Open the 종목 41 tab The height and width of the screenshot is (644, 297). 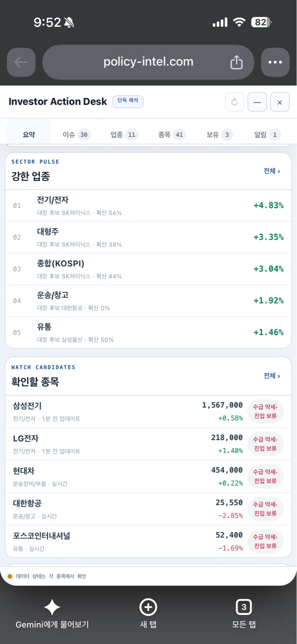pos(172,135)
